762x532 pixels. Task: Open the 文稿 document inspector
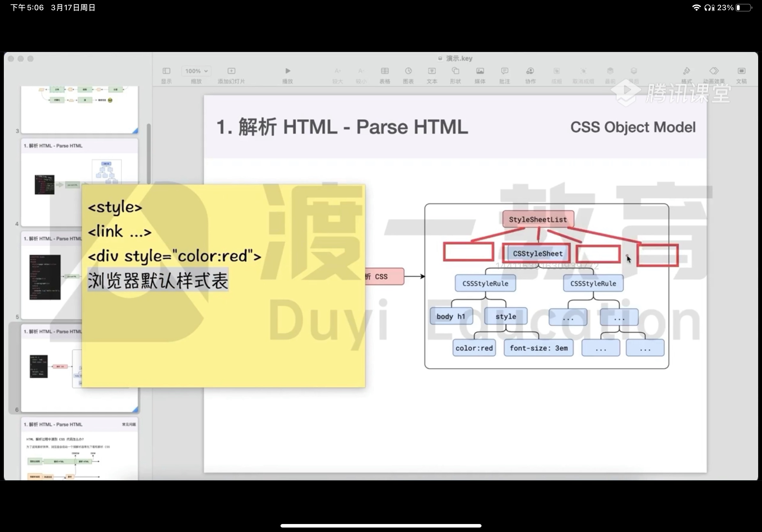[742, 71]
